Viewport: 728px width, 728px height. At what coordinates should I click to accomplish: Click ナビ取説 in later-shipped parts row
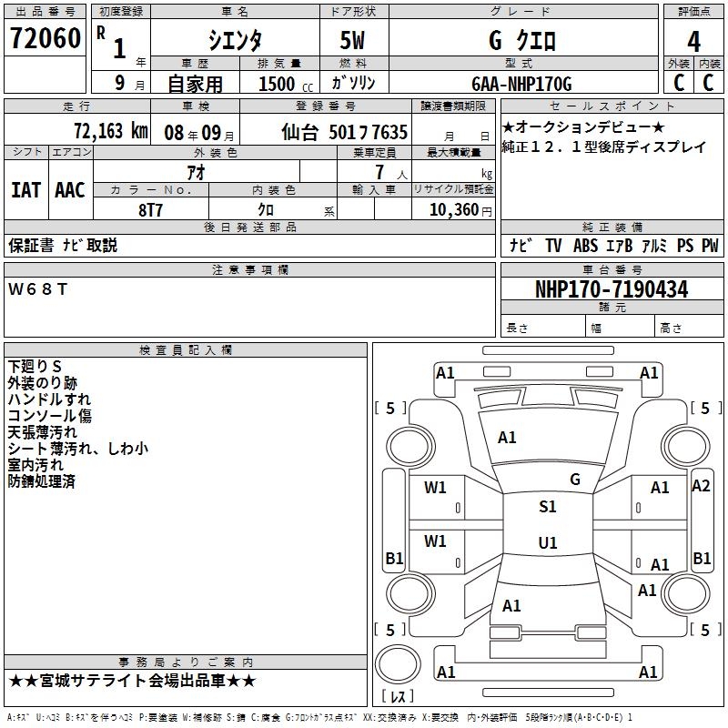tap(89, 245)
